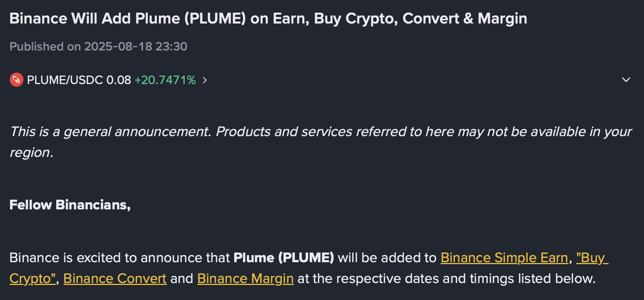This screenshot has height=300, width=644.
Task: Follow the "Buy Crypto" link
Action: click(592, 258)
